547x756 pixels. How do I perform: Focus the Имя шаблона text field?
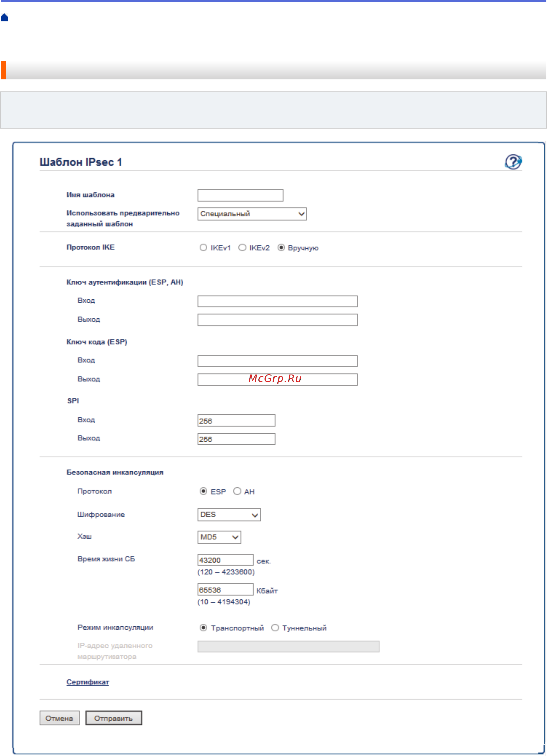tap(240, 195)
